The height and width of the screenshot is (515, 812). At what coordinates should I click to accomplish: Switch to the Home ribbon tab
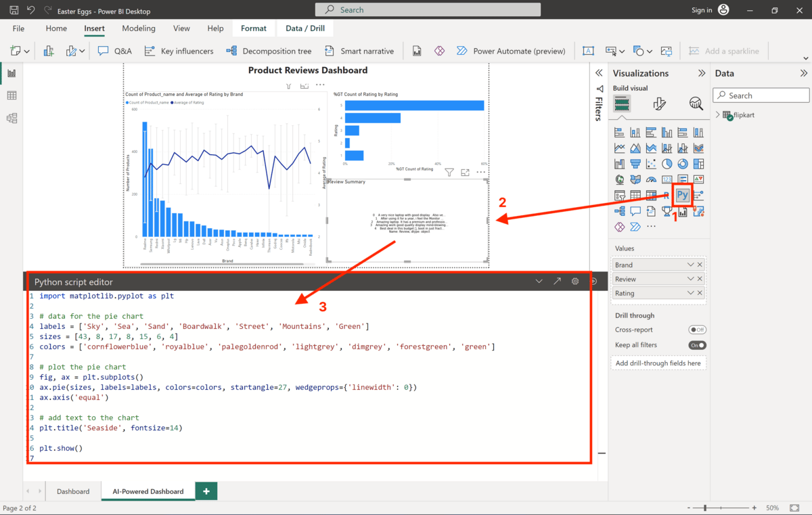56,28
